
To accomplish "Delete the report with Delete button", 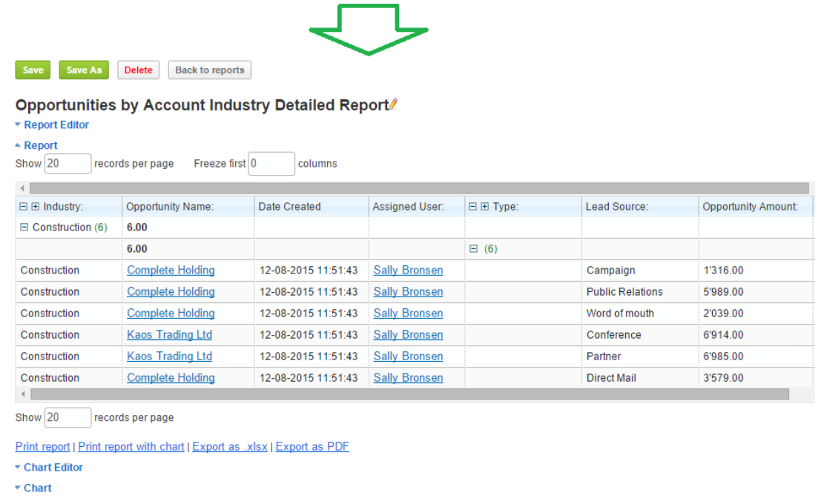I will [x=138, y=70].
